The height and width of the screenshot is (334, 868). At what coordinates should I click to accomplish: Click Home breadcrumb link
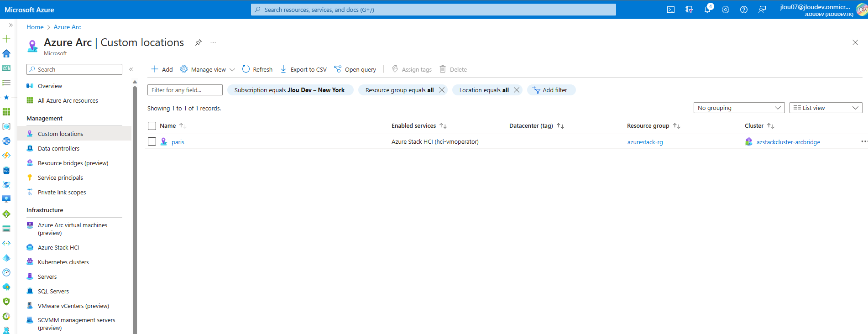click(x=35, y=27)
